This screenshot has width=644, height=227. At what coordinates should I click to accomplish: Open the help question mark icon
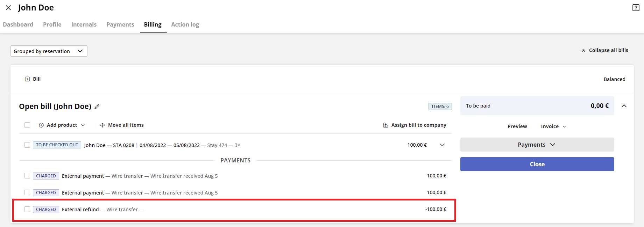point(636,8)
